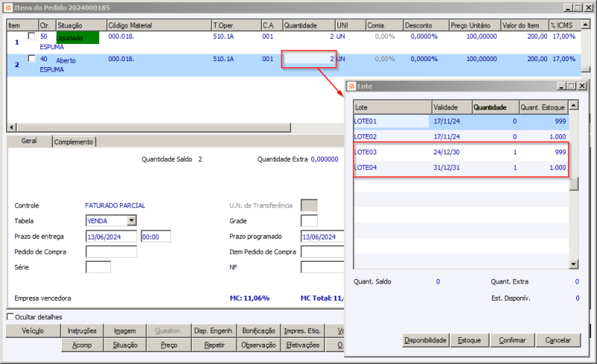The width and height of the screenshot is (597, 364).
Task: Confirm the lot selection with Confirmar
Action: click(x=512, y=340)
